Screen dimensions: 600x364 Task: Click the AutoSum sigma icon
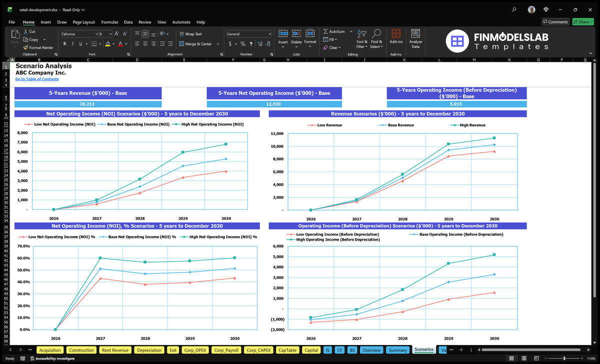pos(325,31)
